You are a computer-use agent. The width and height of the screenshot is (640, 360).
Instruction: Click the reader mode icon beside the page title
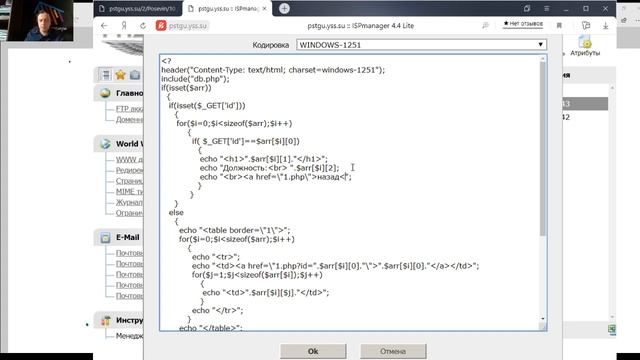pos(485,25)
